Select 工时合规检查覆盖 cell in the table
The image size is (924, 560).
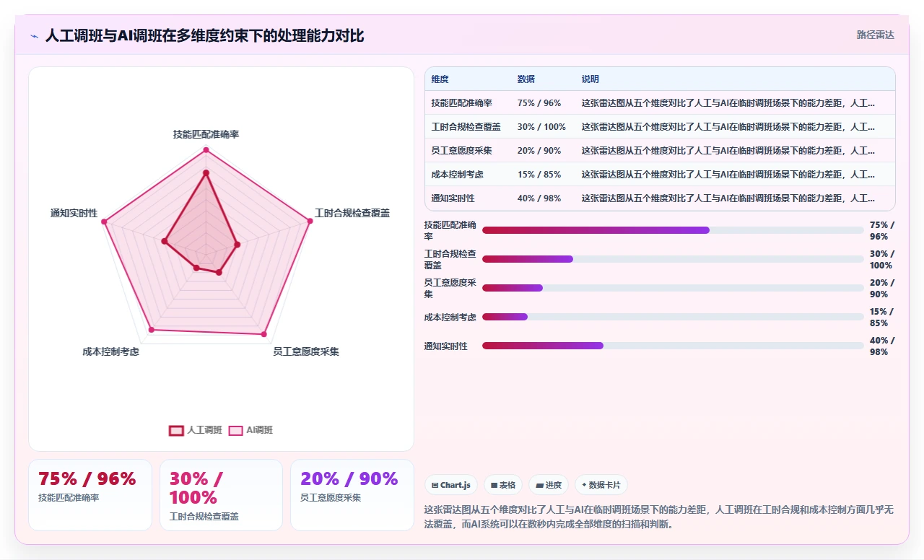[x=466, y=127]
